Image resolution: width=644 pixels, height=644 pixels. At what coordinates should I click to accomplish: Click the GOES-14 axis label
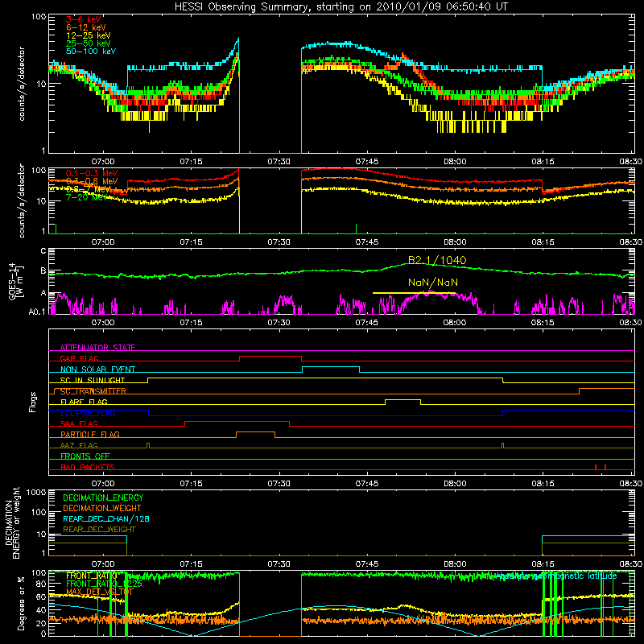15,283
